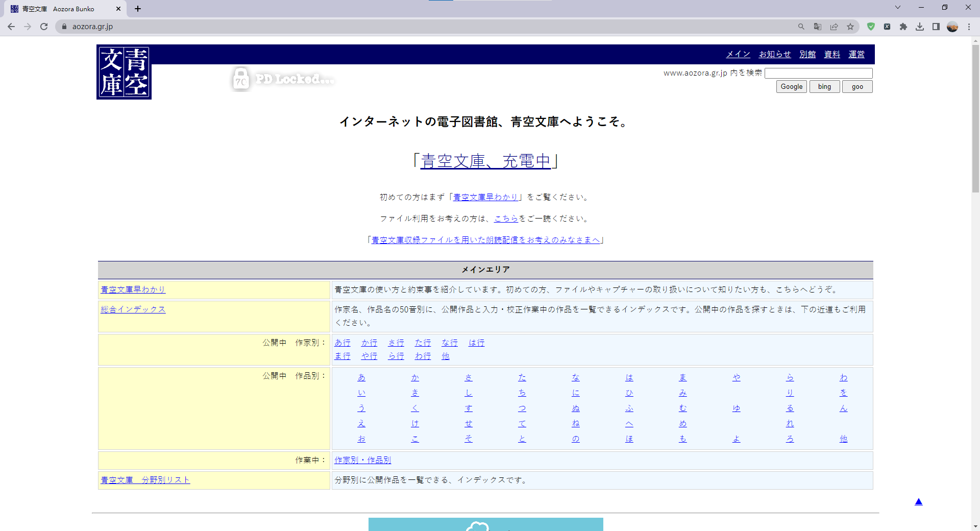
Task: Open the 別館 menu link
Action: point(807,54)
